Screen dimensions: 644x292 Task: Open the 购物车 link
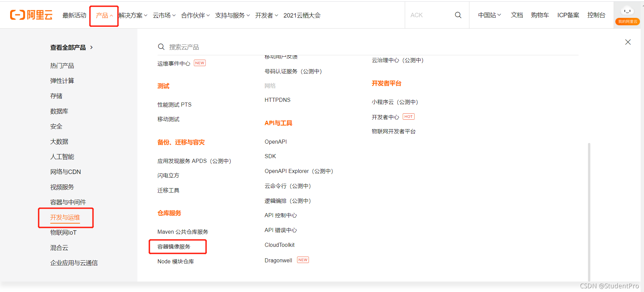(x=540, y=15)
